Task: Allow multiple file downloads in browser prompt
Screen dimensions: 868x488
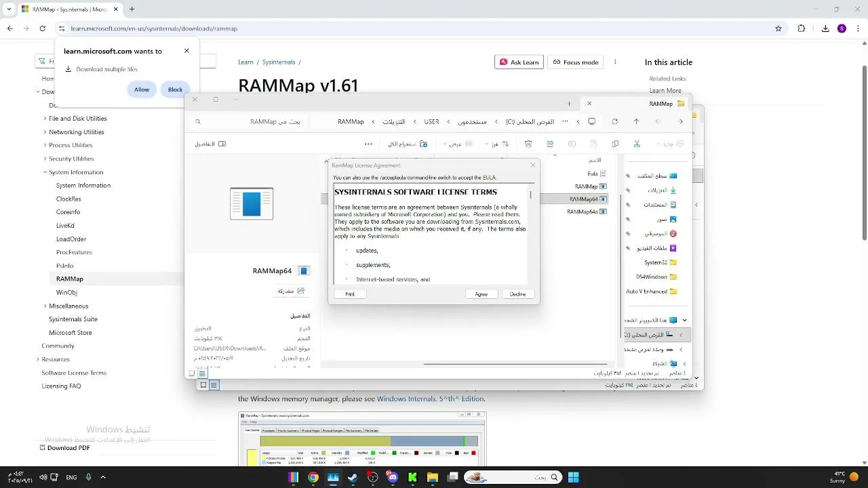Action: pos(142,89)
